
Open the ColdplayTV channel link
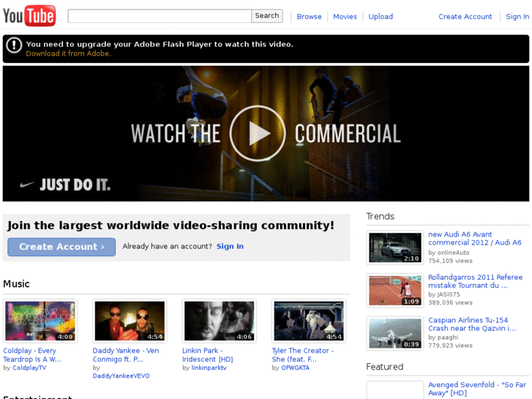pos(29,368)
